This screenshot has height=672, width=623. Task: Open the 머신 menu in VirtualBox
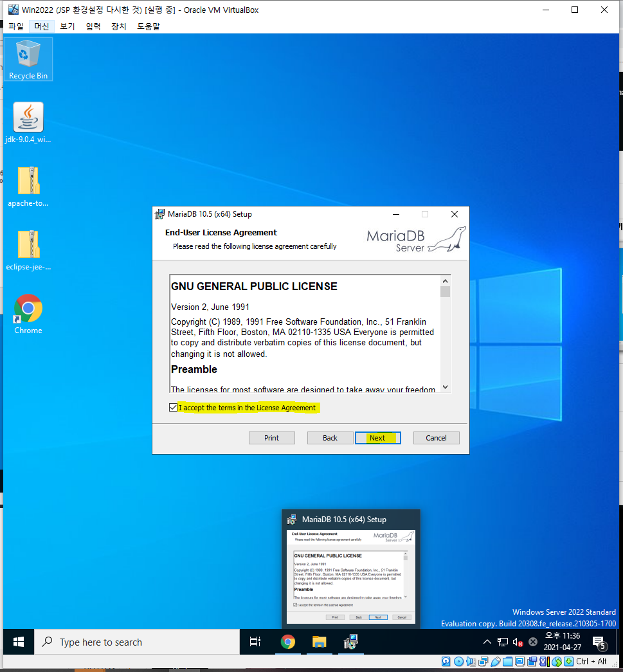pyautogui.click(x=42, y=26)
